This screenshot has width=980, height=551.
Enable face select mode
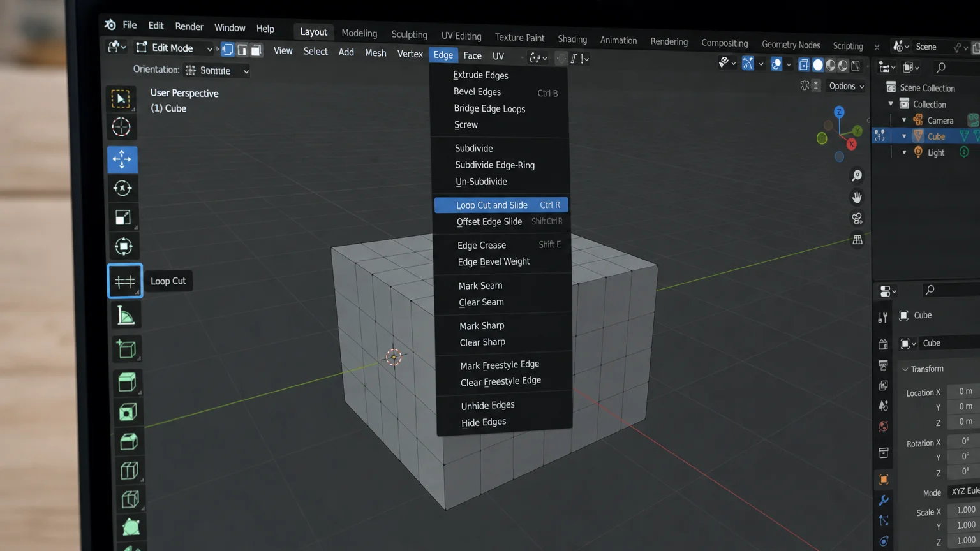pos(256,50)
